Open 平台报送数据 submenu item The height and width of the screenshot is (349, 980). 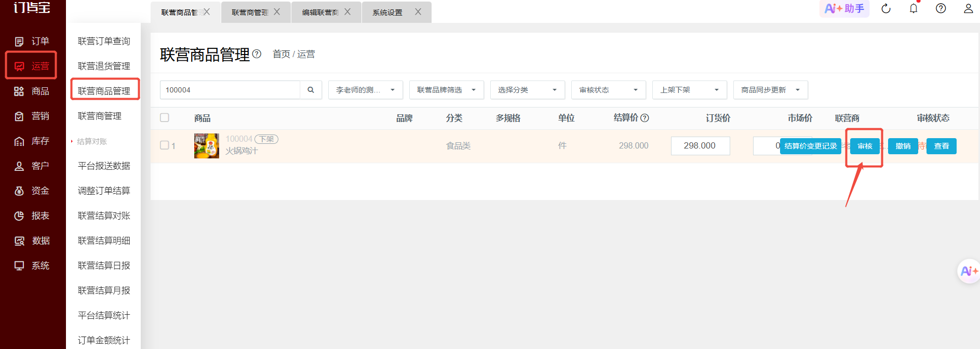104,166
